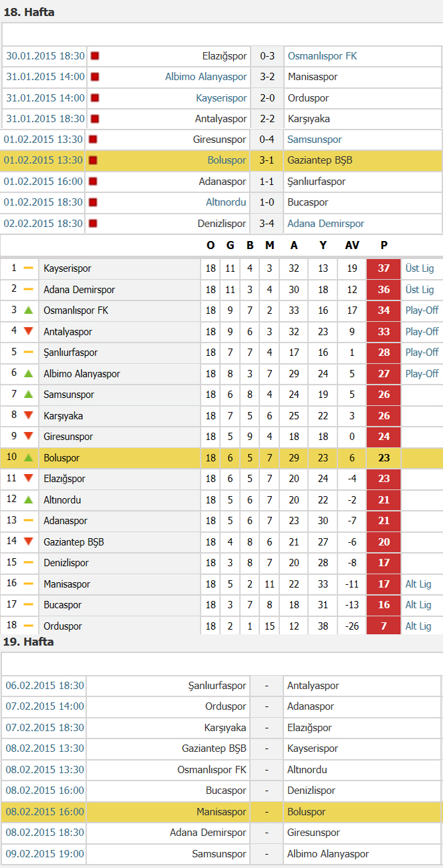Select Manisaspor vs Boluspor fixture in week 19
The width and height of the screenshot is (443, 868).
[x=221, y=812]
